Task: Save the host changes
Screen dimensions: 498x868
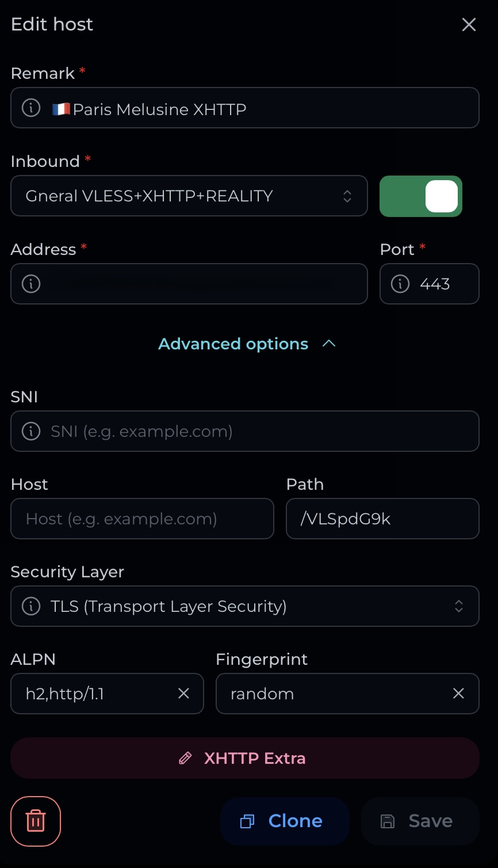Action: [x=420, y=821]
